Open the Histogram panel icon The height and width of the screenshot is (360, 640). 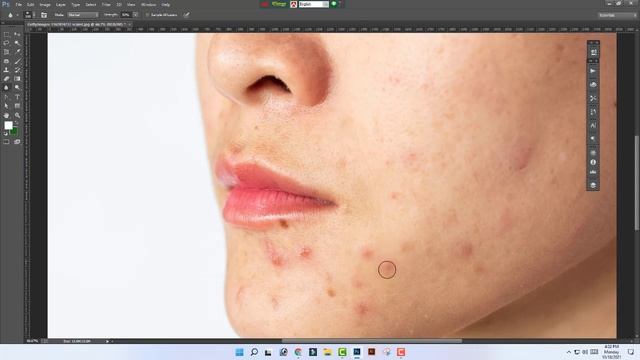click(x=593, y=172)
